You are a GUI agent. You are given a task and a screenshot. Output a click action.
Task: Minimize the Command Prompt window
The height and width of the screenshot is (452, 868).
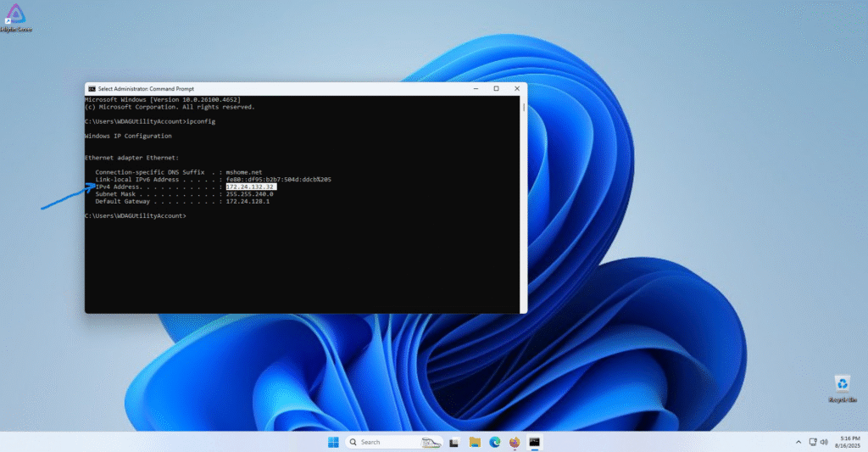click(x=476, y=89)
